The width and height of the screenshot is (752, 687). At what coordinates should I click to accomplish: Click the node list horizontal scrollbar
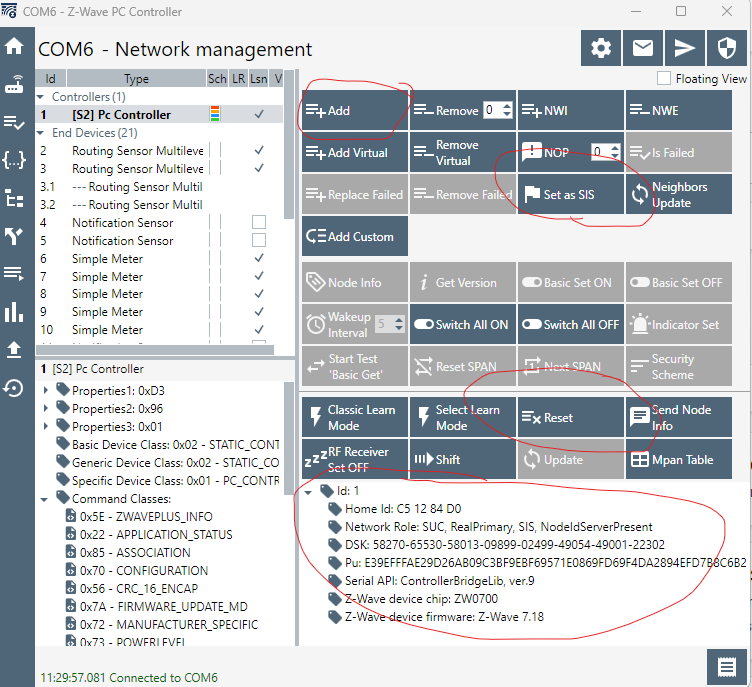click(155, 350)
